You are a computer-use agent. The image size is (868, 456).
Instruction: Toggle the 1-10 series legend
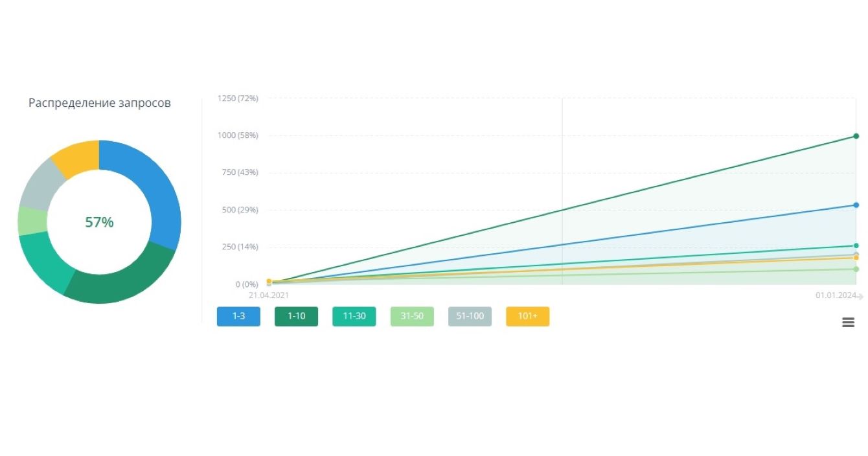point(296,317)
